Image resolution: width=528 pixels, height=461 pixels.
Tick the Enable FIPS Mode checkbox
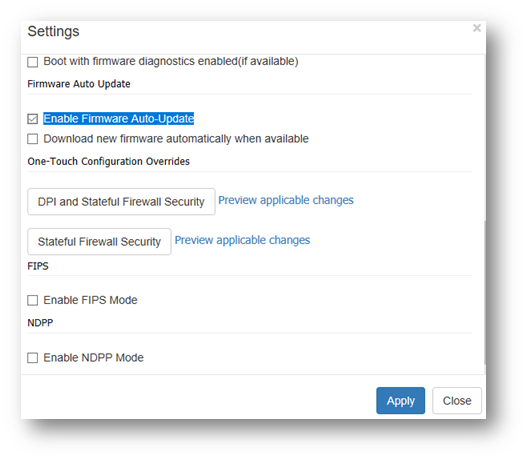(33, 300)
